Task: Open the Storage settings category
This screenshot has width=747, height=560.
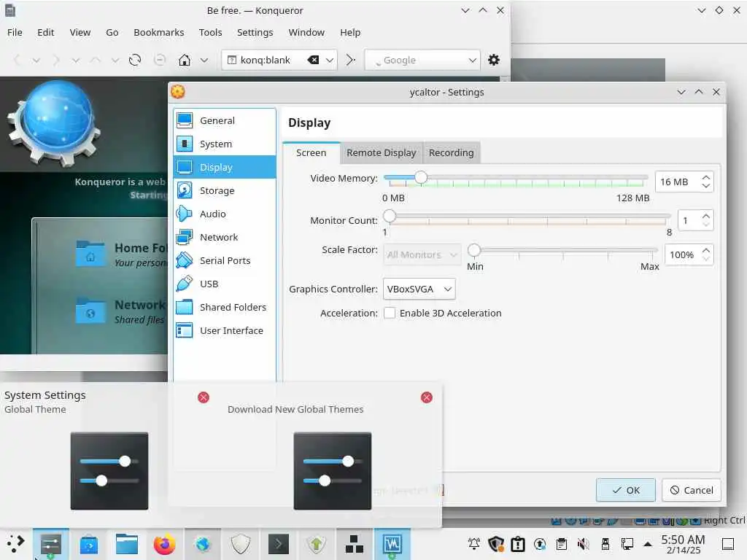Action: (x=225, y=190)
